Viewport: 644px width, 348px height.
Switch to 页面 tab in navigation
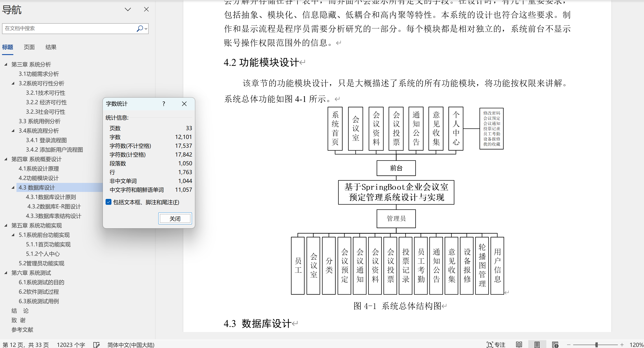(29, 47)
